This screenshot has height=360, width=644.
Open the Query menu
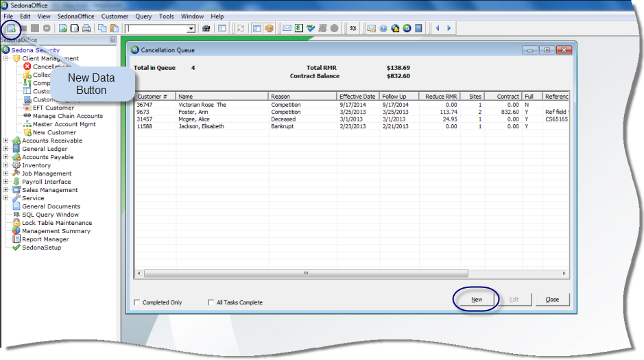pyautogui.click(x=143, y=16)
